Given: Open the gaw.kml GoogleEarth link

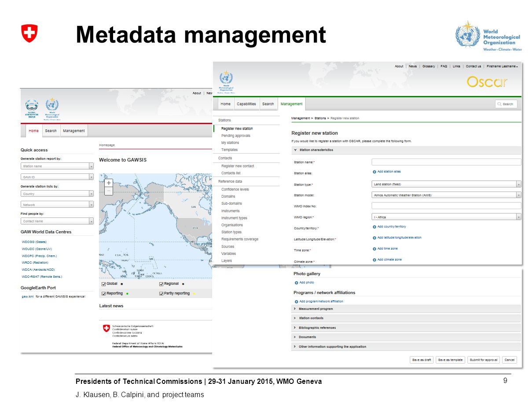Looking at the screenshot, I should tap(28, 297).
